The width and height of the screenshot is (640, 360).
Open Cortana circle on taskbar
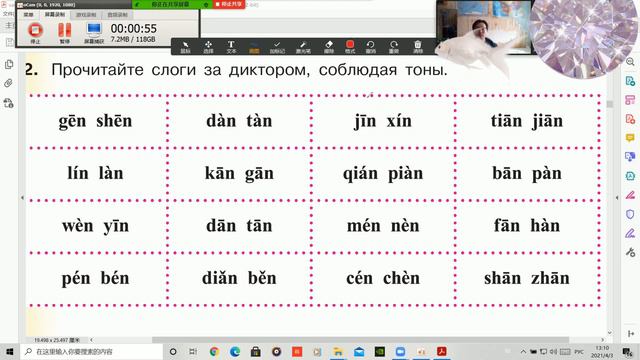click(173, 351)
